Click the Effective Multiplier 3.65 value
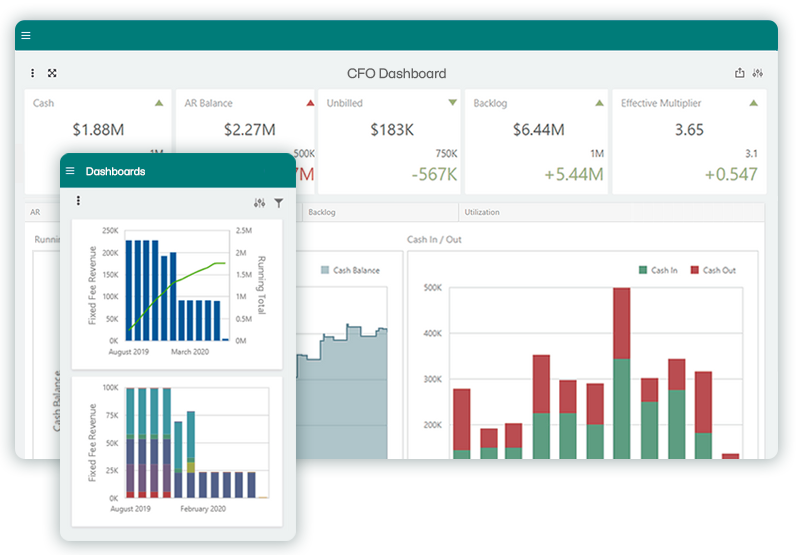Image resolution: width=800 pixels, height=555 pixels. coord(689,130)
